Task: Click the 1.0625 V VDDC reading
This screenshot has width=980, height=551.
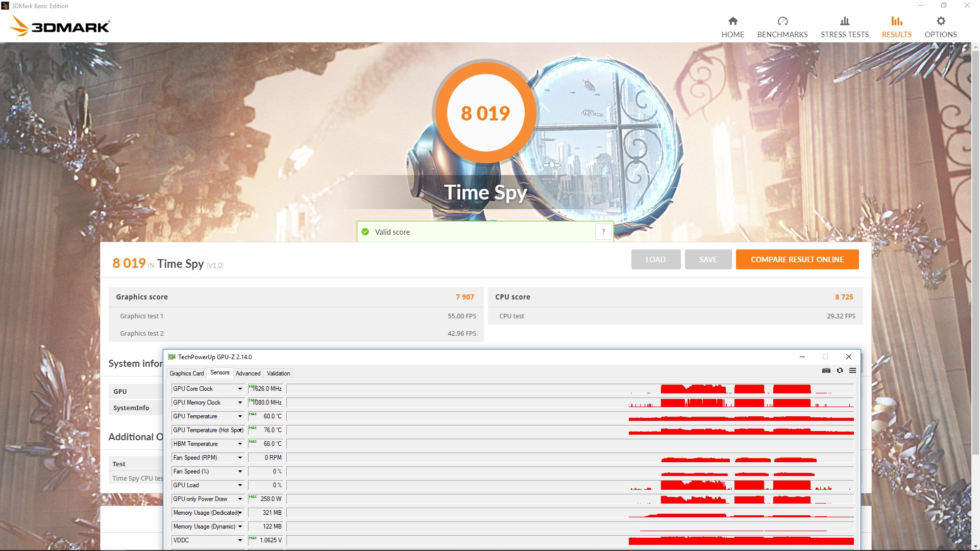Action: [x=265, y=540]
